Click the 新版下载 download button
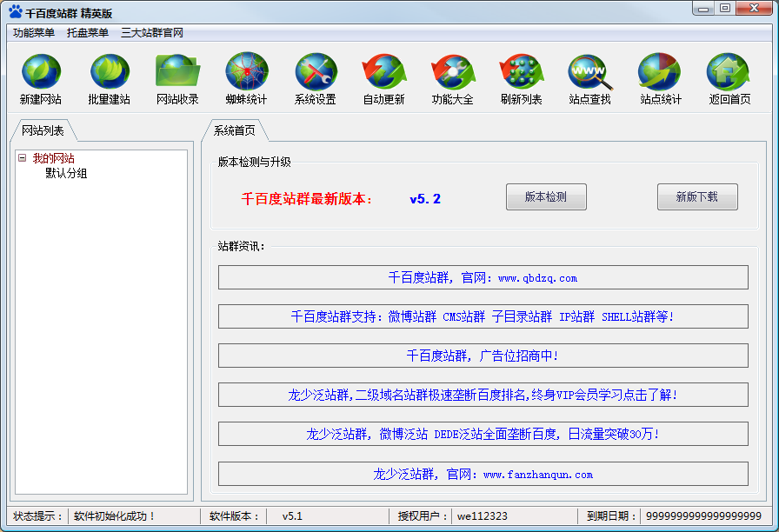Viewport: 779px width, 532px height. pyautogui.click(x=697, y=197)
